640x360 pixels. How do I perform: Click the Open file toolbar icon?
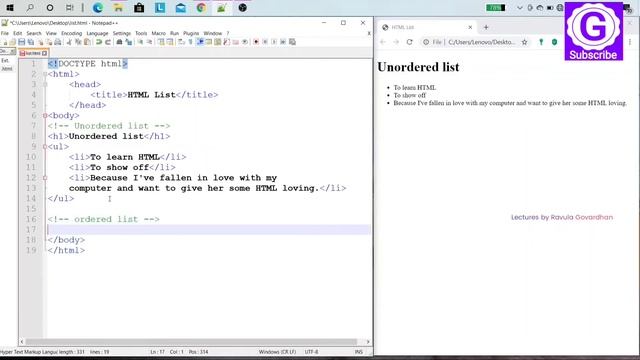[13, 42]
